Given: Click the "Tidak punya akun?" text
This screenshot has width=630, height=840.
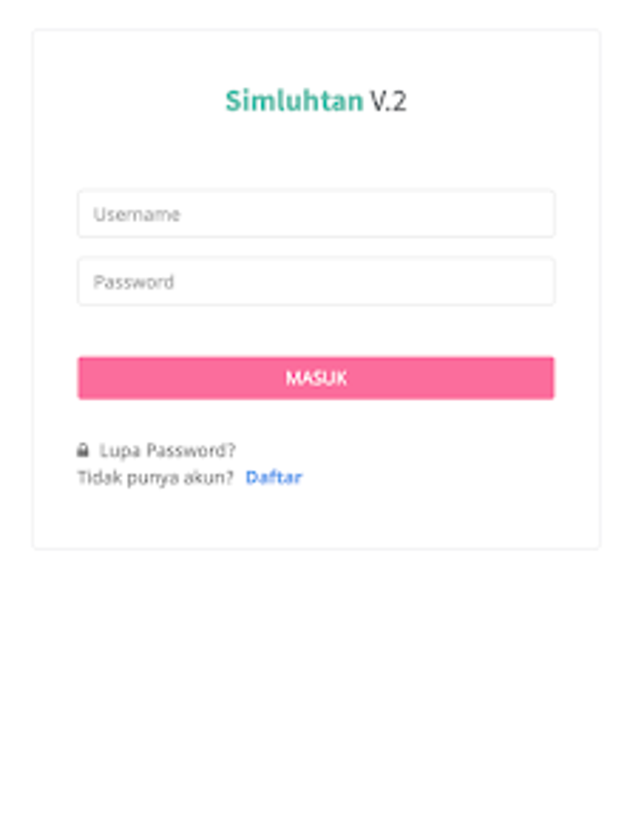Looking at the screenshot, I should tap(156, 477).
